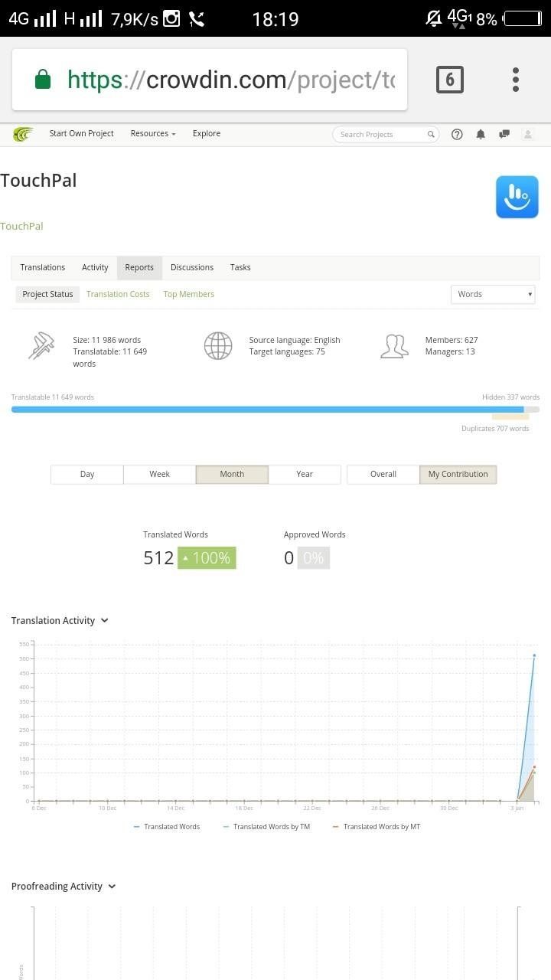Click the grey 0% approved badge
This screenshot has width=551, height=980.
point(314,558)
